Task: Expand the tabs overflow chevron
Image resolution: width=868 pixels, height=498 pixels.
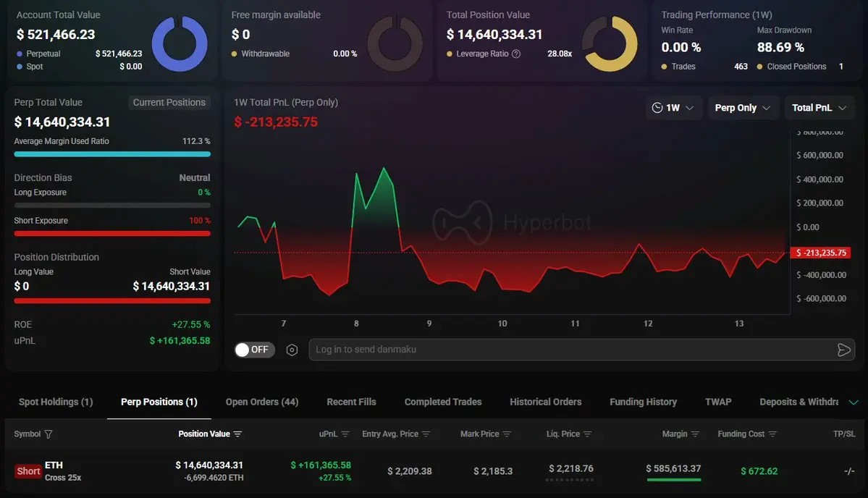Action: click(x=854, y=402)
